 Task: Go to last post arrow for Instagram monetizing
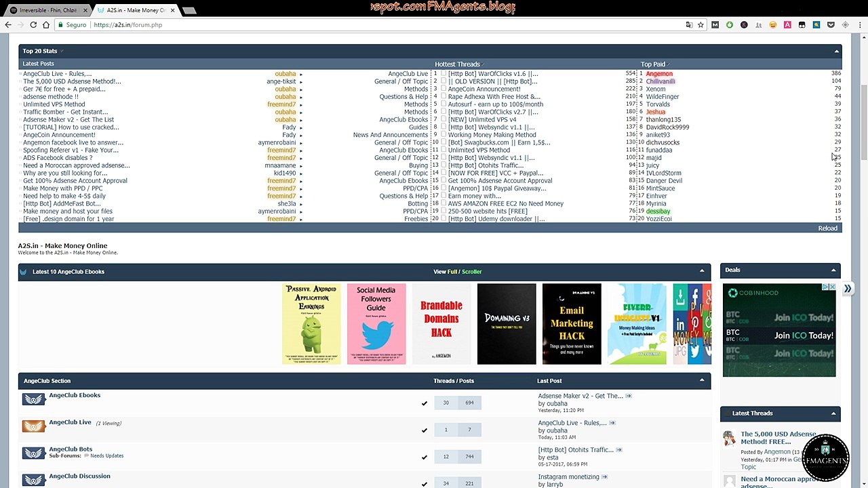click(x=605, y=477)
